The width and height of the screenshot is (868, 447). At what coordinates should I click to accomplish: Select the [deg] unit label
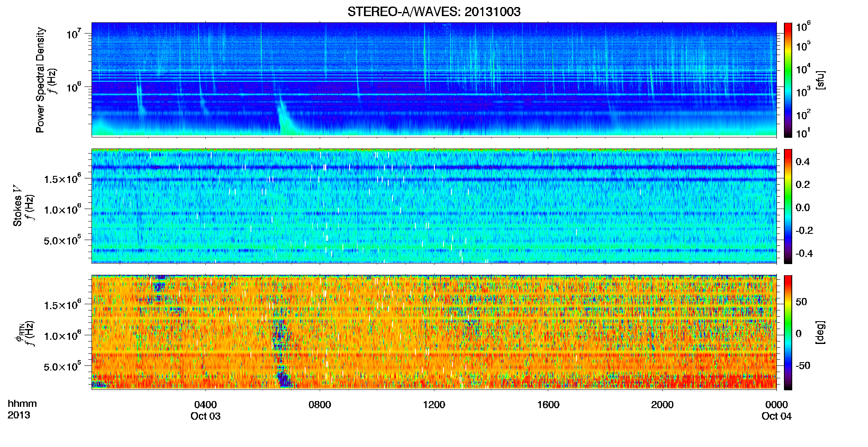(x=820, y=332)
